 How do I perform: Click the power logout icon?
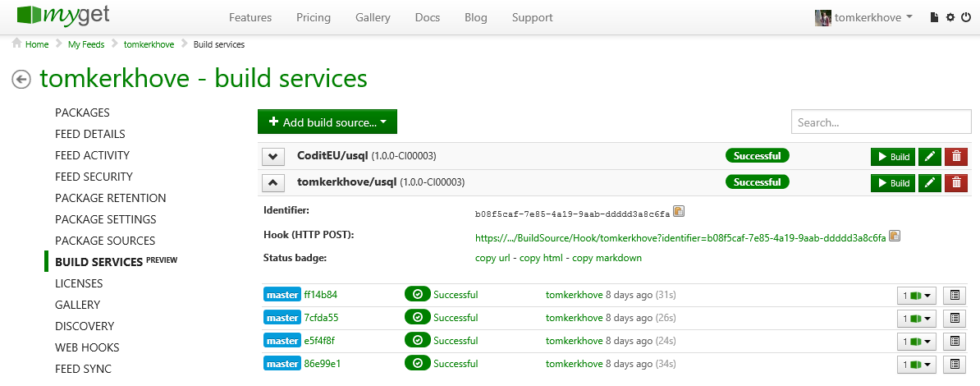(x=966, y=17)
